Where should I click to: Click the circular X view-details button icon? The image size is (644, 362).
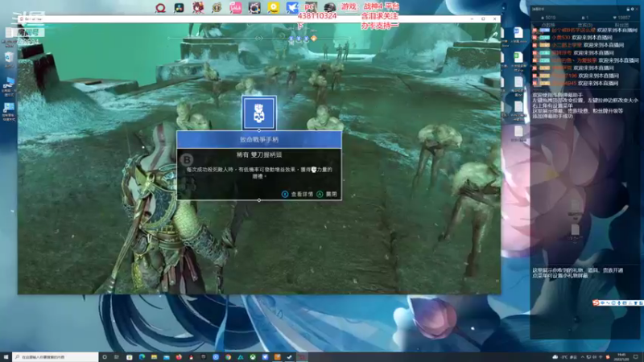(285, 194)
